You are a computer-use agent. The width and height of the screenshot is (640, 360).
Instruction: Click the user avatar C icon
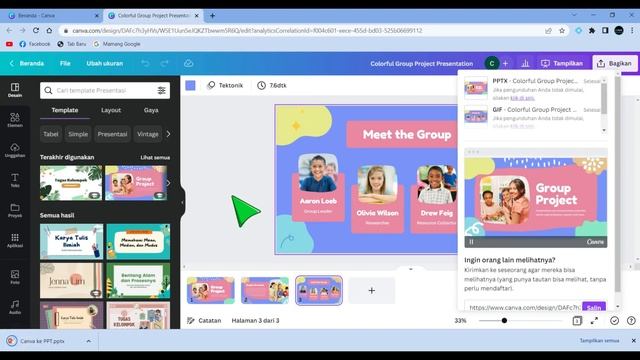[x=491, y=63]
